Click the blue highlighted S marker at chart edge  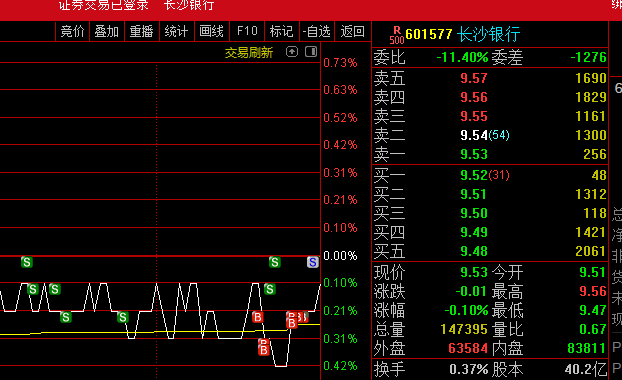(313, 262)
